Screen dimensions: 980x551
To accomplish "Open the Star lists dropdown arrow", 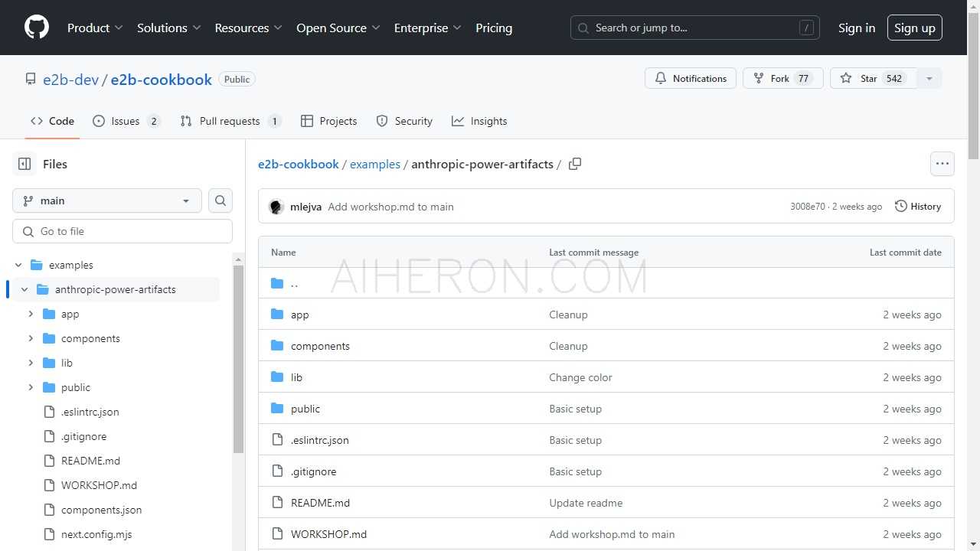I will [929, 78].
